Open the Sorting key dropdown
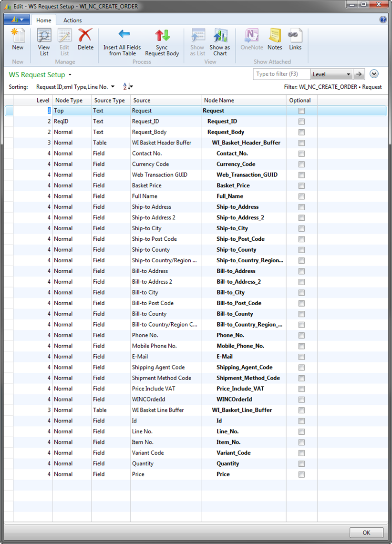392x544 pixels. click(x=113, y=87)
